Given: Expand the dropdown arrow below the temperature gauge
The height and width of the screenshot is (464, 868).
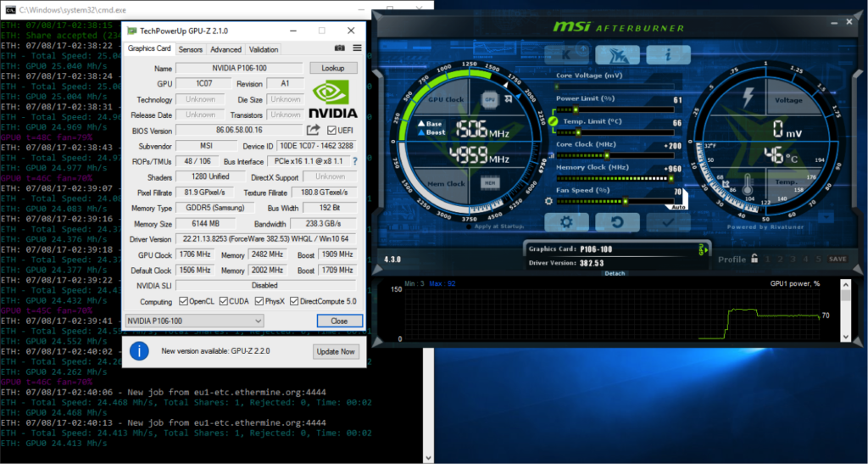Looking at the screenshot, I should [x=827, y=218].
